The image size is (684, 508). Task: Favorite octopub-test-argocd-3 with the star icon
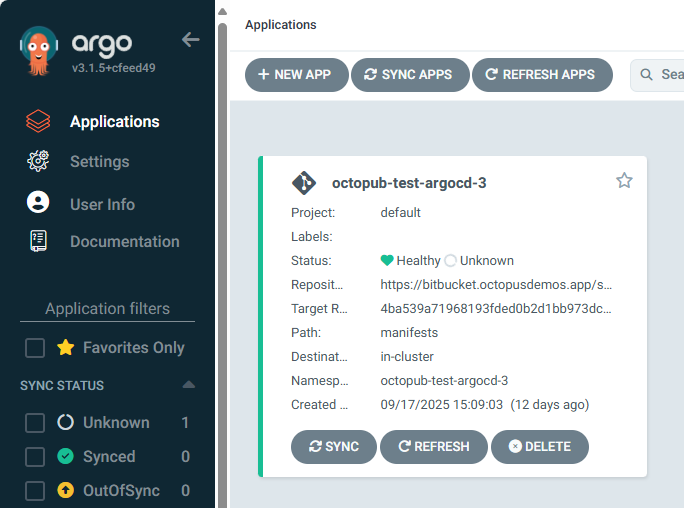pyautogui.click(x=624, y=181)
